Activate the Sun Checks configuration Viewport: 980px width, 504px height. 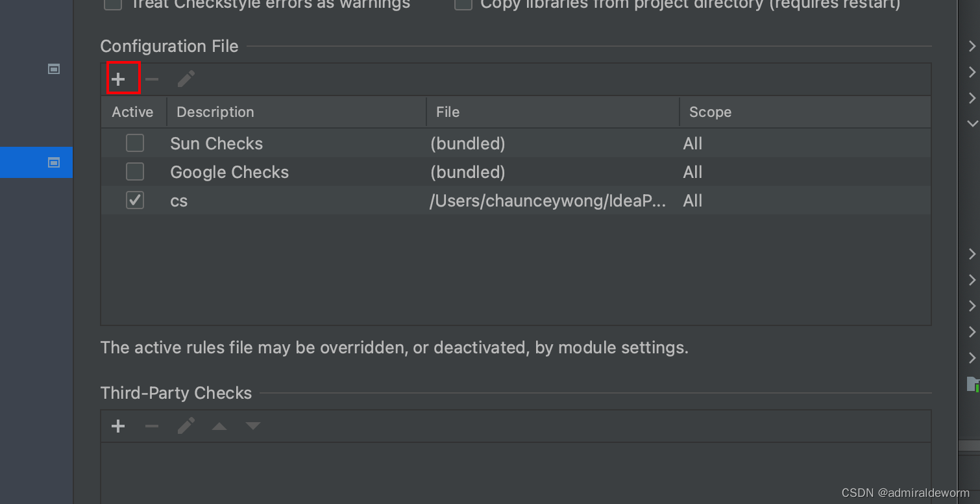(x=135, y=143)
